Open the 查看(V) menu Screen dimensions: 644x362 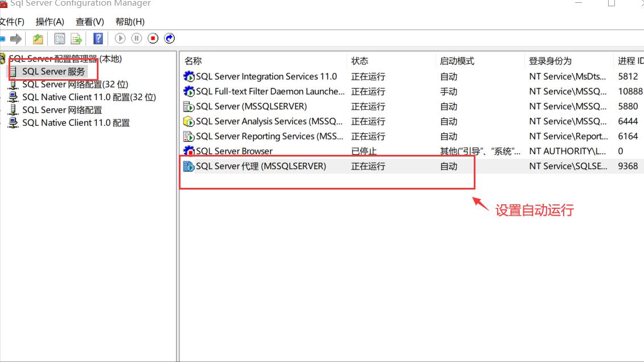[89, 22]
